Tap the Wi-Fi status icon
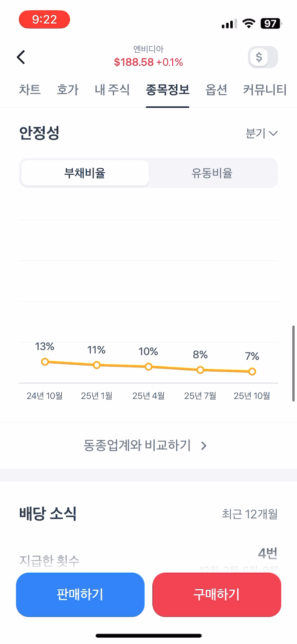This screenshot has height=644, width=297. [248, 23]
